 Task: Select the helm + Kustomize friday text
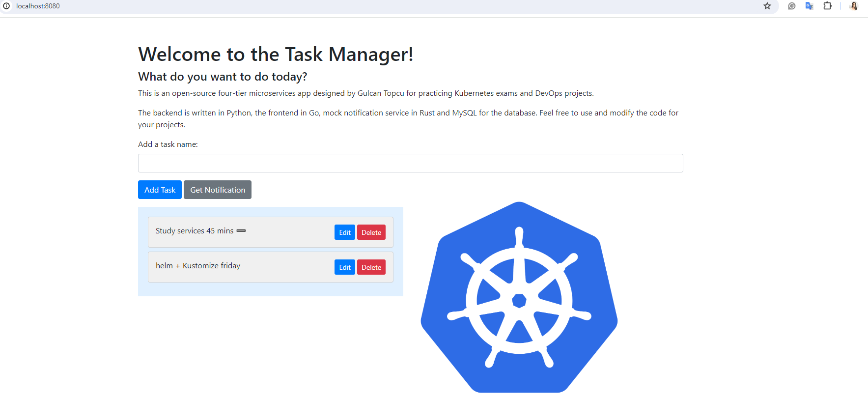click(198, 266)
